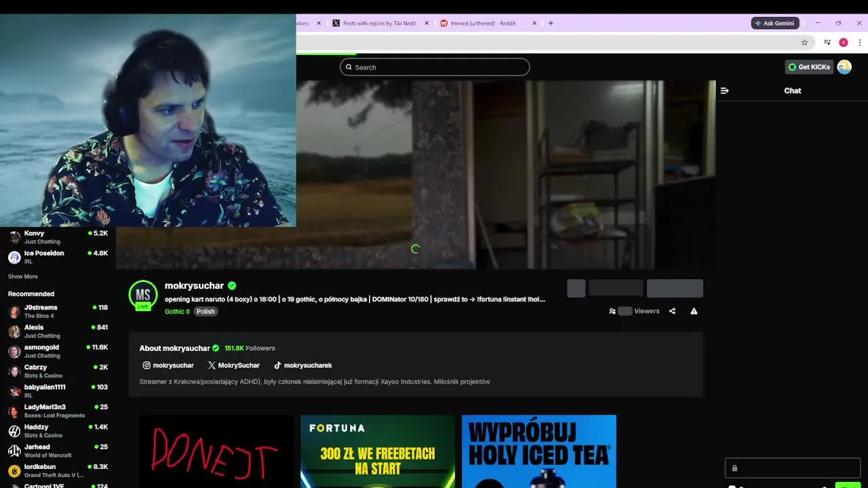Click the Chrome profile avatar
Screen dimensions: 868x488
[x=844, y=42]
